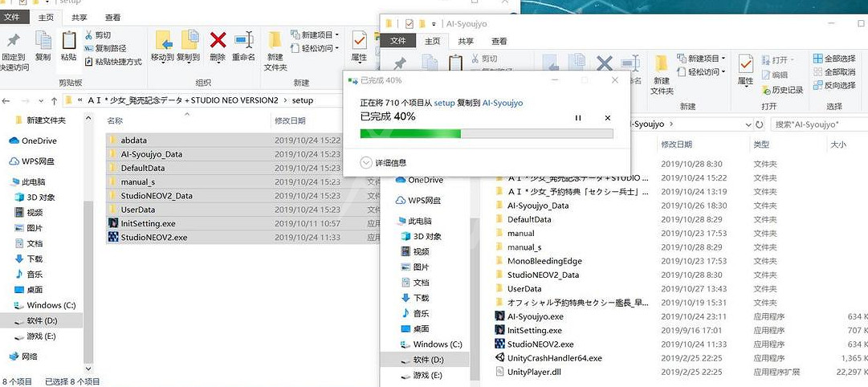Switch to the Share (共享) tab in the setup window
The height and width of the screenshot is (387, 868).
(x=79, y=17)
